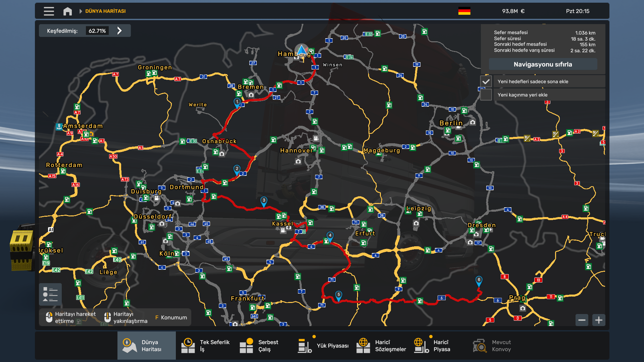644x362 pixels.
Task: Zoom in the map with plus button
Action: (x=599, y=320)
